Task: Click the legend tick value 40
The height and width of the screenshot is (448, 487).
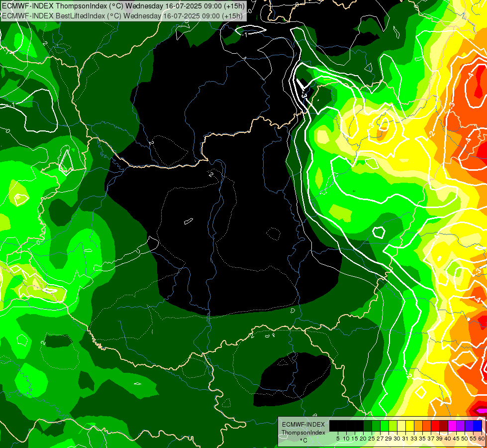Action: point(448,439)
